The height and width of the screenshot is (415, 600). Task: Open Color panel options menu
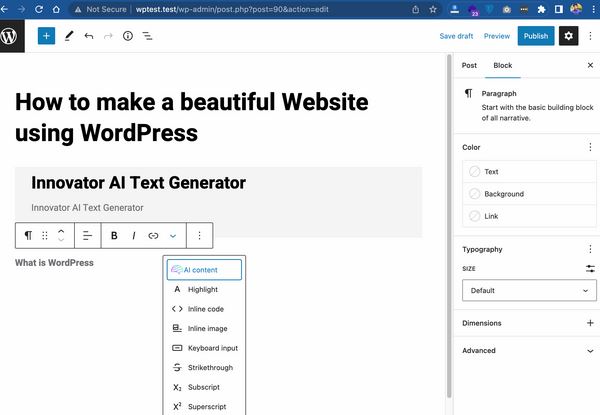tap(590, 147)
